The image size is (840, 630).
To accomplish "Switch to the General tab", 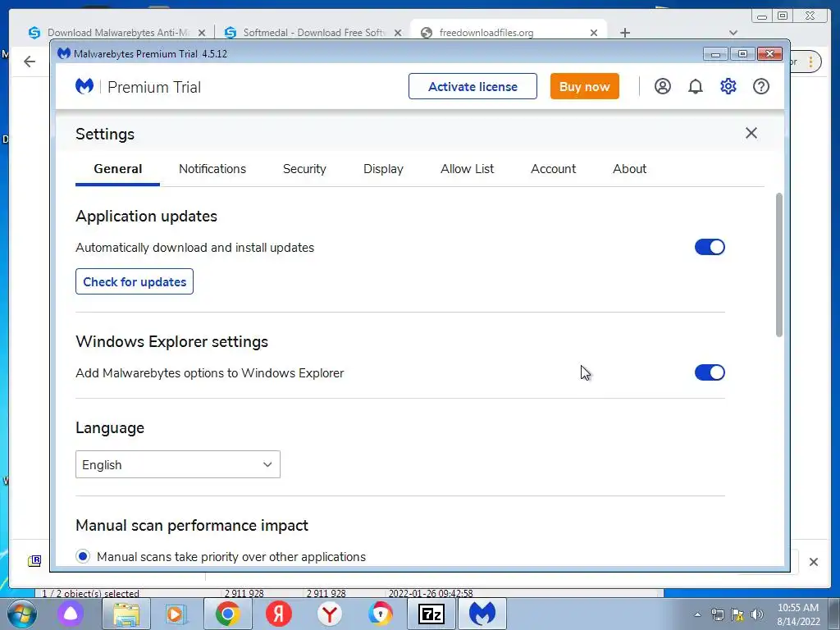I will 118,169.
